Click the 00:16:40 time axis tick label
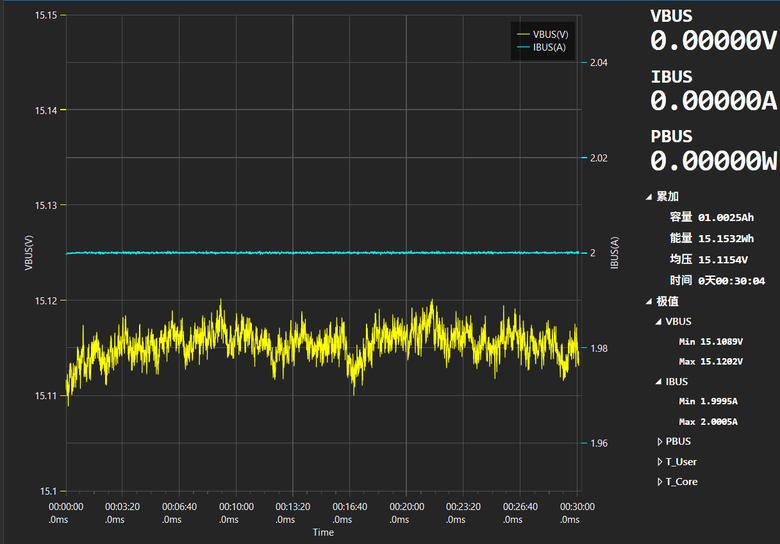The image size is (780, 544). coord(350,513)
